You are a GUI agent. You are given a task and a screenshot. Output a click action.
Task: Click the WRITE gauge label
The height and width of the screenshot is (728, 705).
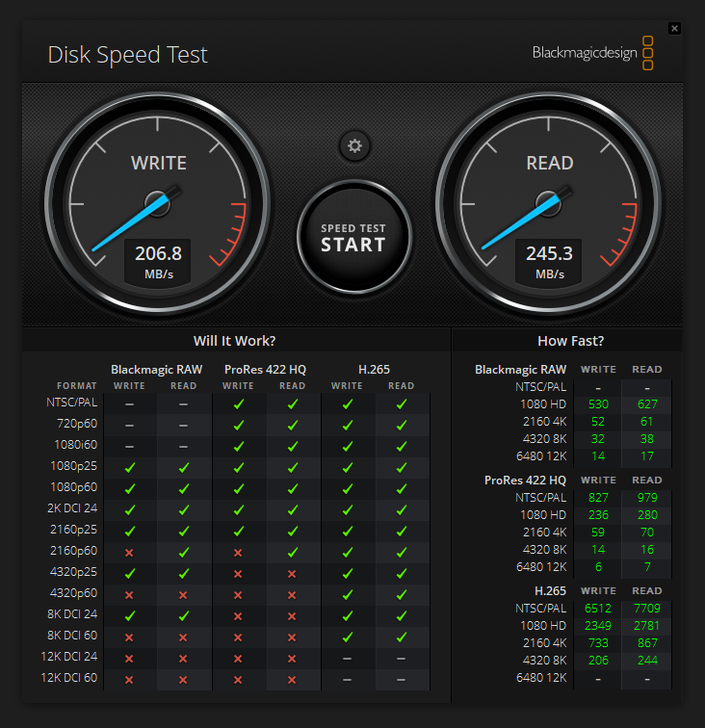(159, 164)
